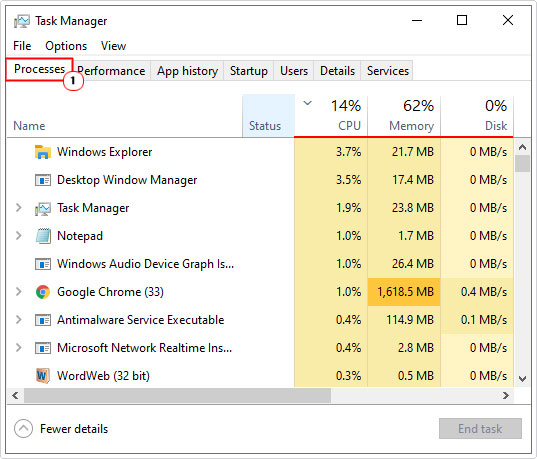Expand the Notepad process group
Viewport: 537px width, 459px height.
coord(19,236)
